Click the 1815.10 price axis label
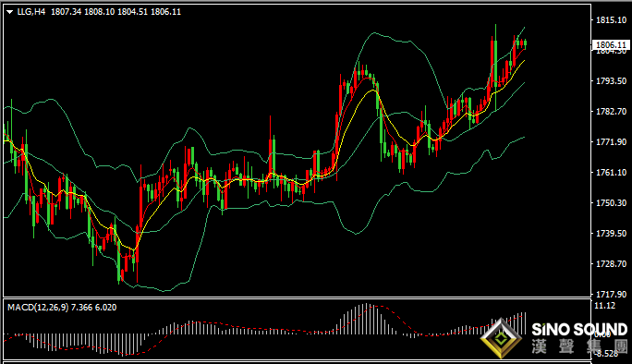 611,20
